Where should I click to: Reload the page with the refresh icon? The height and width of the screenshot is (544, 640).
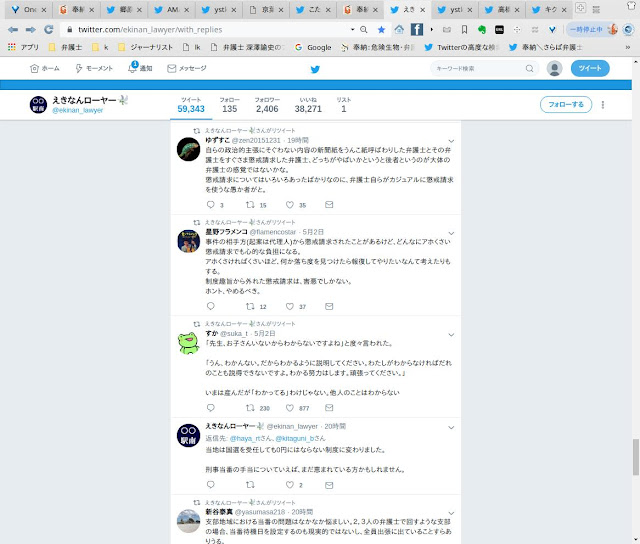[x=49, y=29]
